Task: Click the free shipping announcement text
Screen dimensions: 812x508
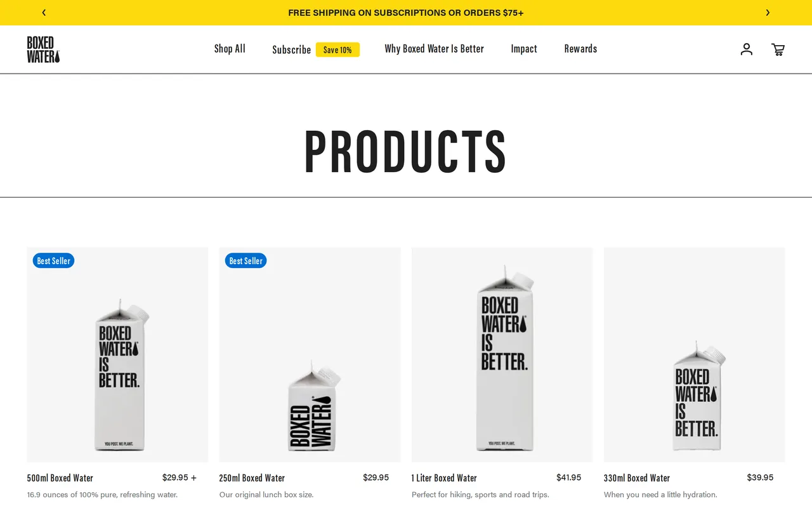Action: 406,13
